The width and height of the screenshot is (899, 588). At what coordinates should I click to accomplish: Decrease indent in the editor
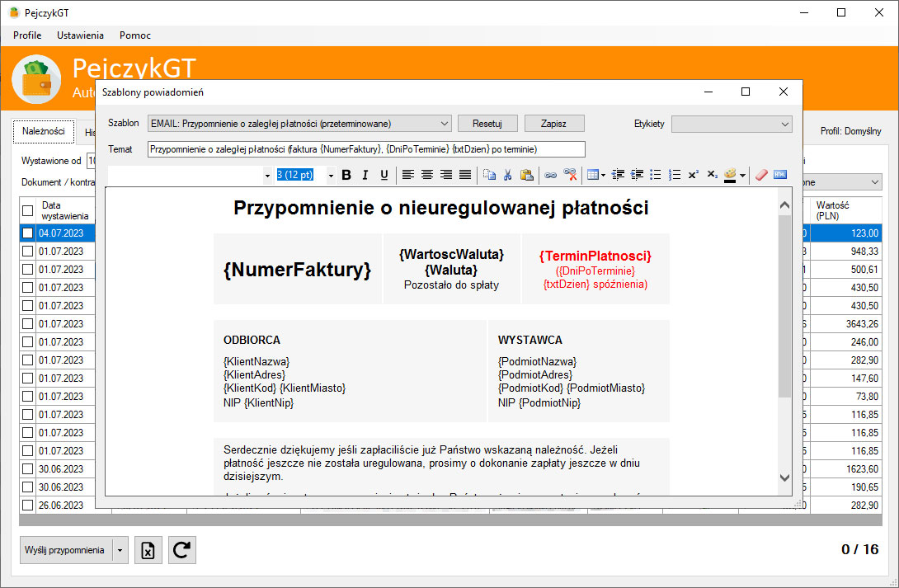pos(618,175)
